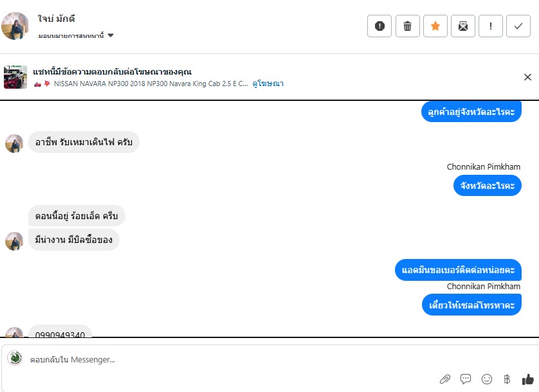The height and width of the screenshot is (392, 539).
Task: Open ใจบ่ มักดี profile picture in header
Action: tap(15, 26)
